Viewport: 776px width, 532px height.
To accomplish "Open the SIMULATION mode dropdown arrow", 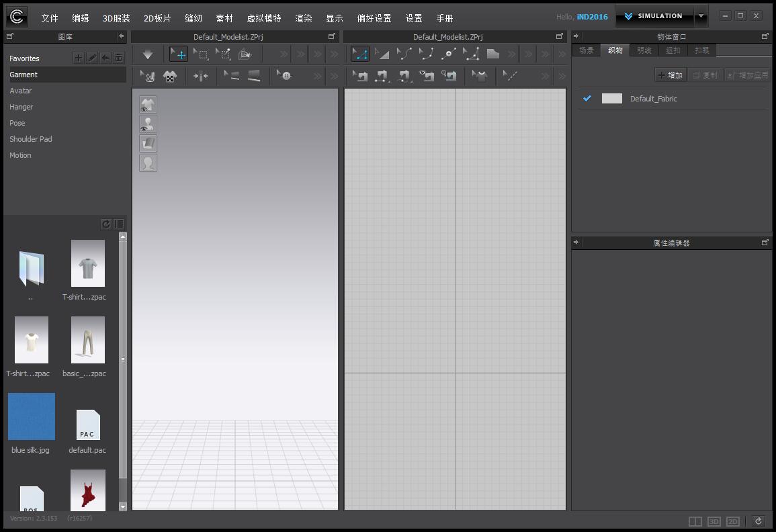I will pos(701,16).
